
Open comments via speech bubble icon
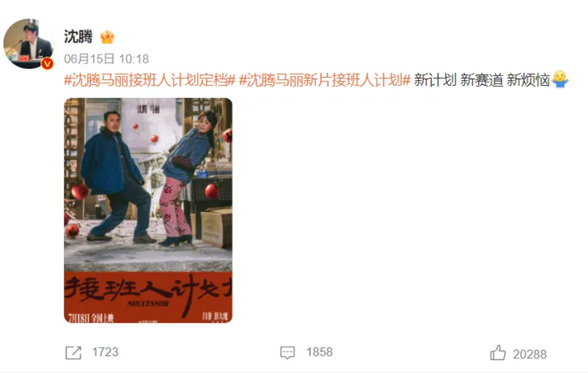pos(288,352)
